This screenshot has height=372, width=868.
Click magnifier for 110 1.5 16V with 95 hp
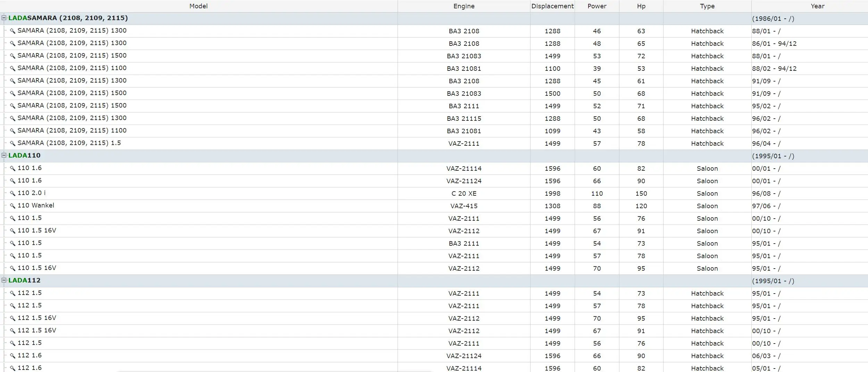[12, 268]
